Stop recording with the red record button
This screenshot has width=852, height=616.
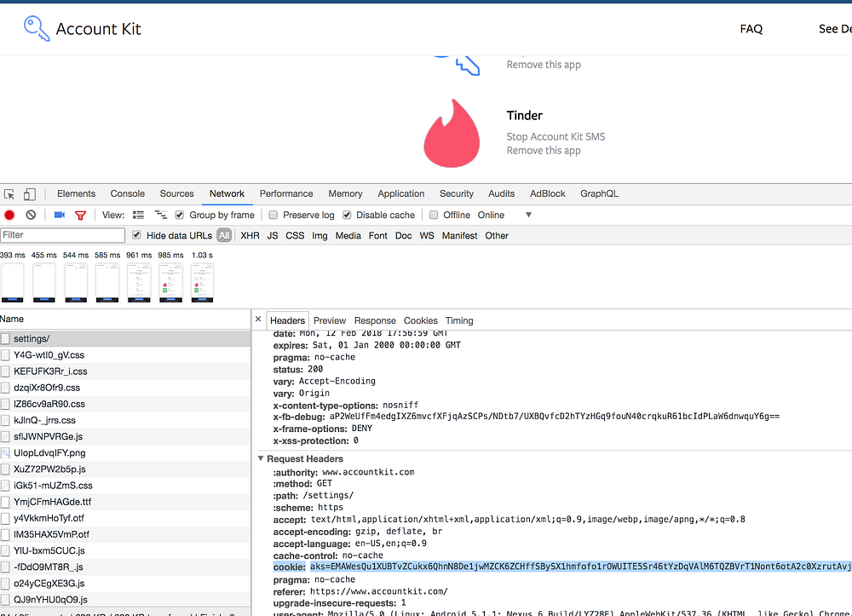(x=9, y=215)
